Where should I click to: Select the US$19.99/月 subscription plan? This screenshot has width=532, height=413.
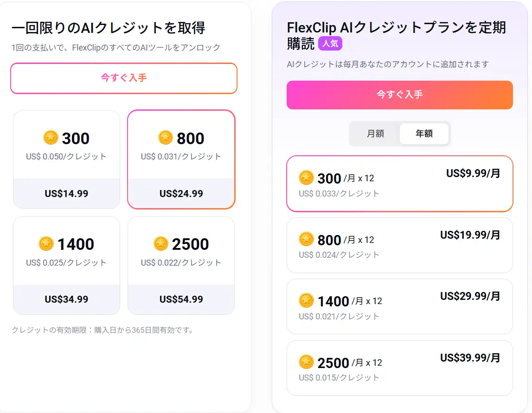400,245
